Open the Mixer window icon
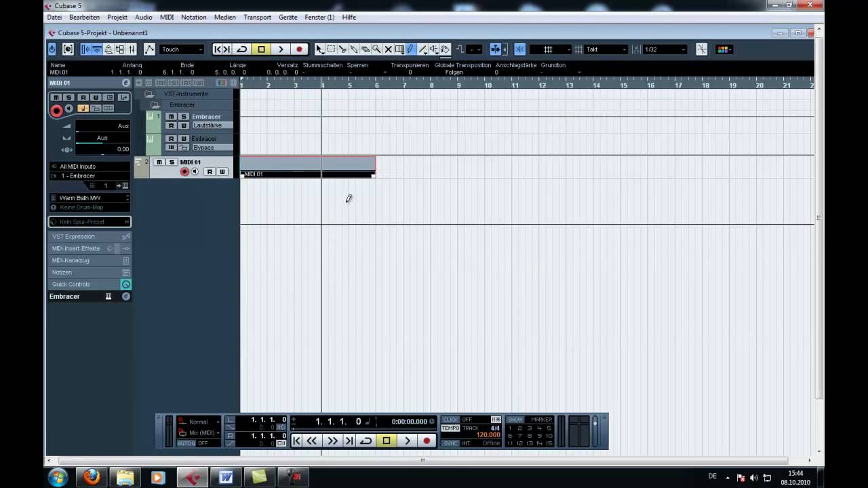The image size is (868, 488). (x=132, y=49)
